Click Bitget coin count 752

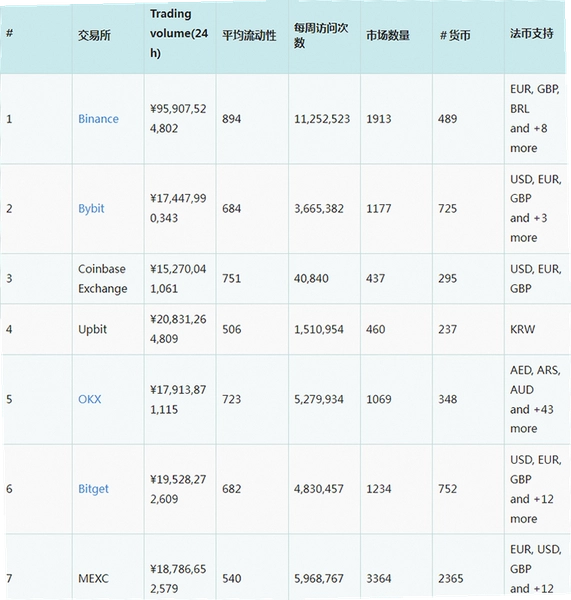(x=448, y=489)
